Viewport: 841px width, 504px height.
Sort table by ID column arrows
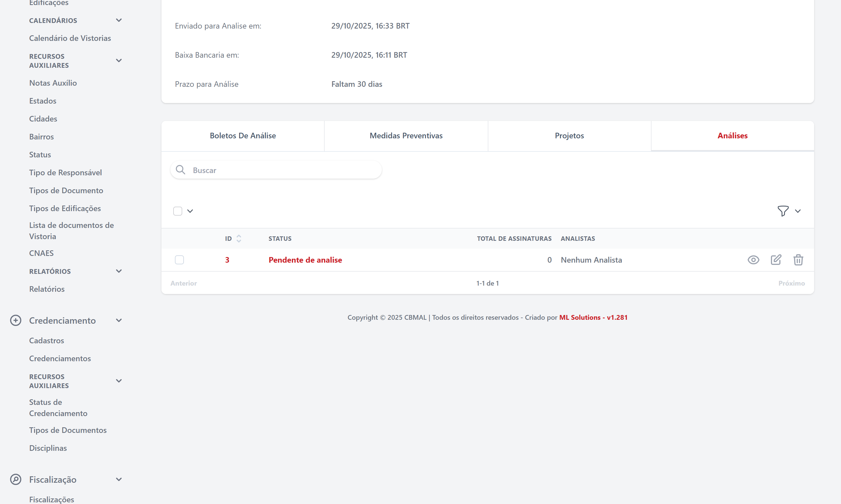239,238
